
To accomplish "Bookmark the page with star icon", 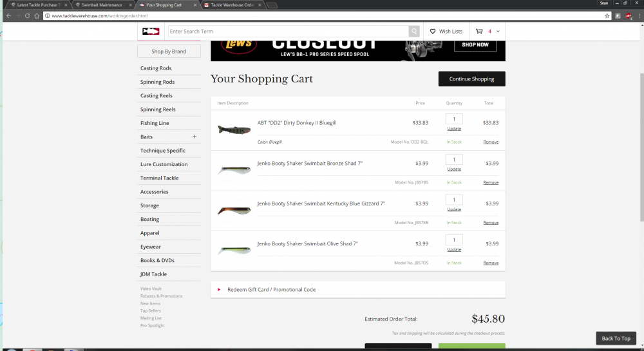I will click(607, 15).
